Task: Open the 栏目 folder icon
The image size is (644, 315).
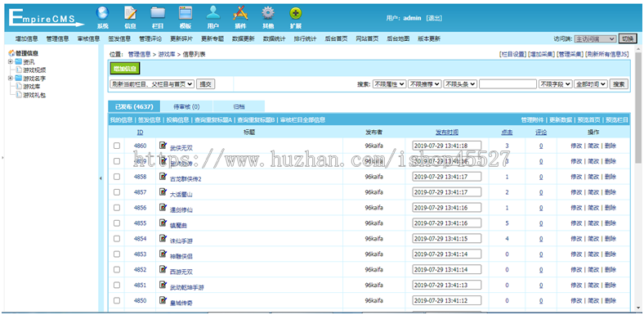Action: click(x=158, y=14)
